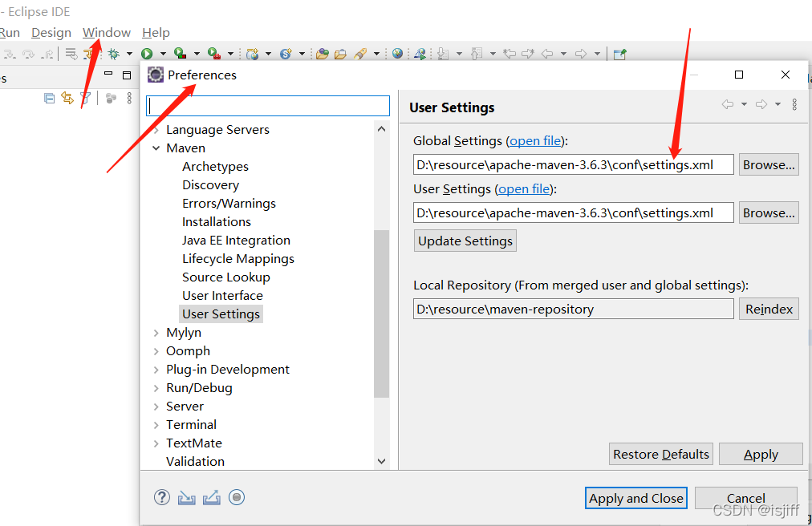This screenshot has height=526, width=812.
Task: Go back in Preferences page history
Action: click(x=728, y=104)
